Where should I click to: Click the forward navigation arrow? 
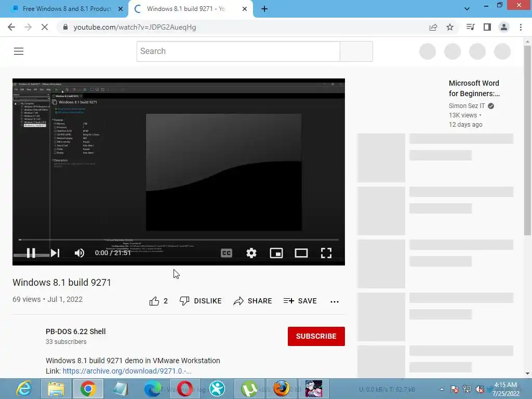click(x=28, y=27)
